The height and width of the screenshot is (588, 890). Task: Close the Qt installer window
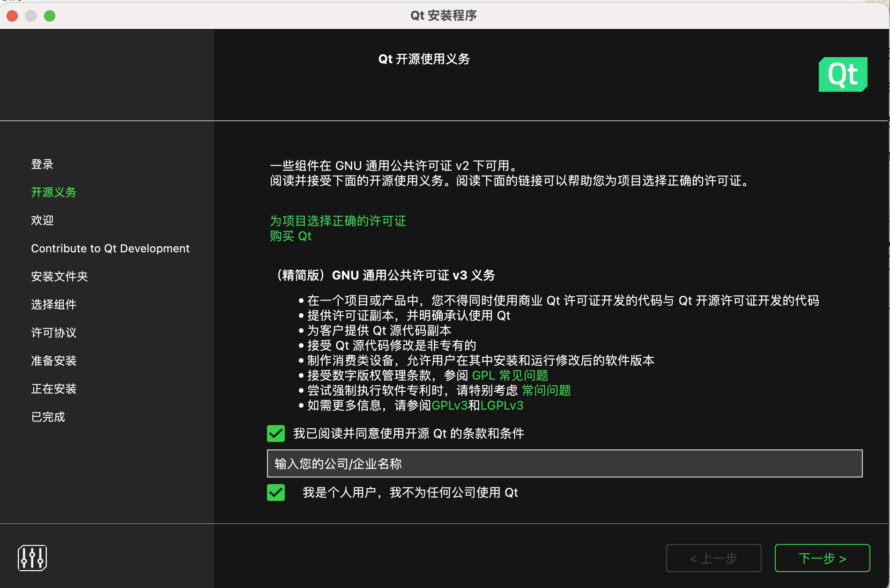(x=12, y=16)
